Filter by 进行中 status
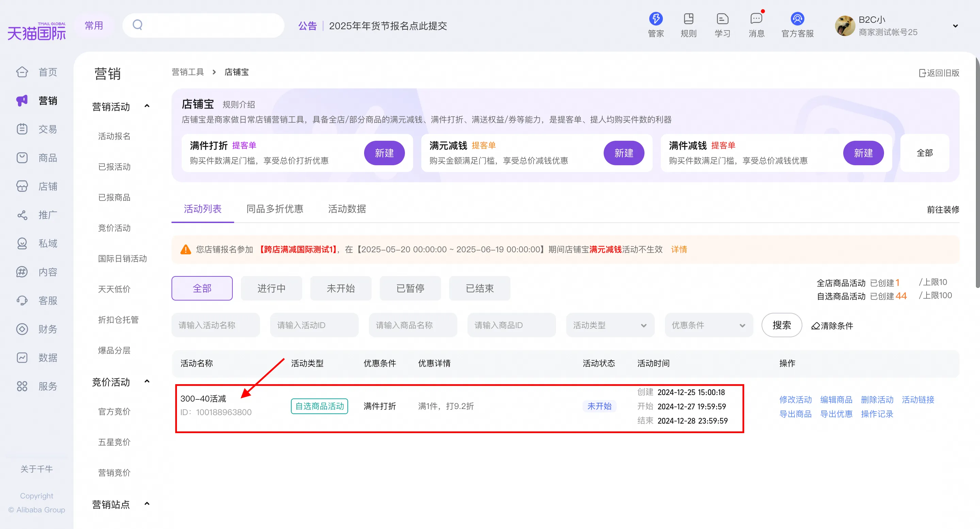The height and width of the screenshot is (529, 980). 271,288
